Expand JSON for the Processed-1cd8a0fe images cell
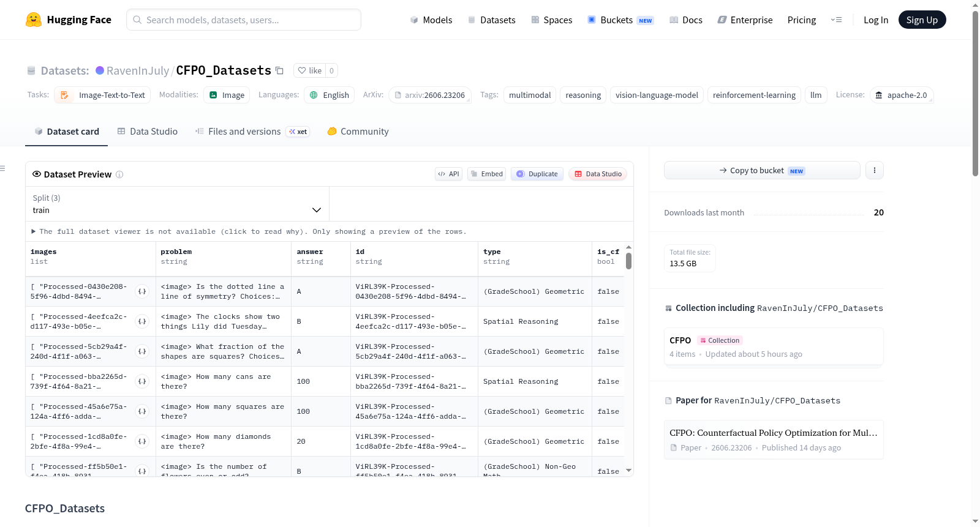 142,441
